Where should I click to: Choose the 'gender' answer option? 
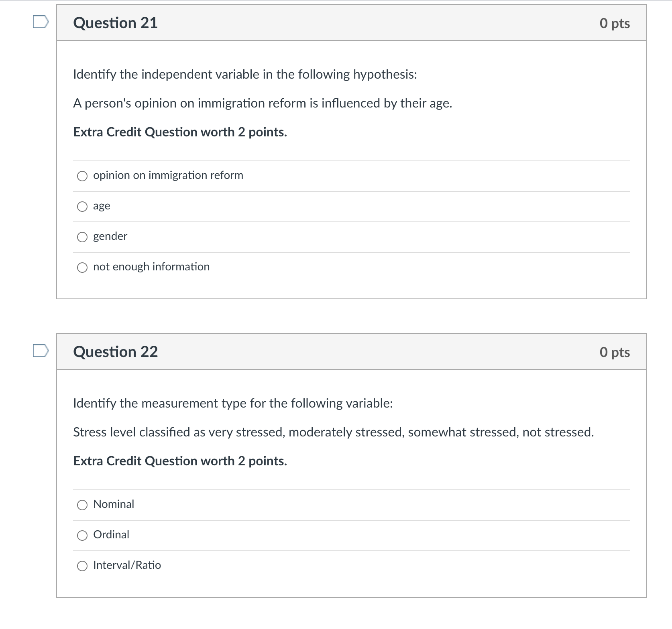(82, 237)
